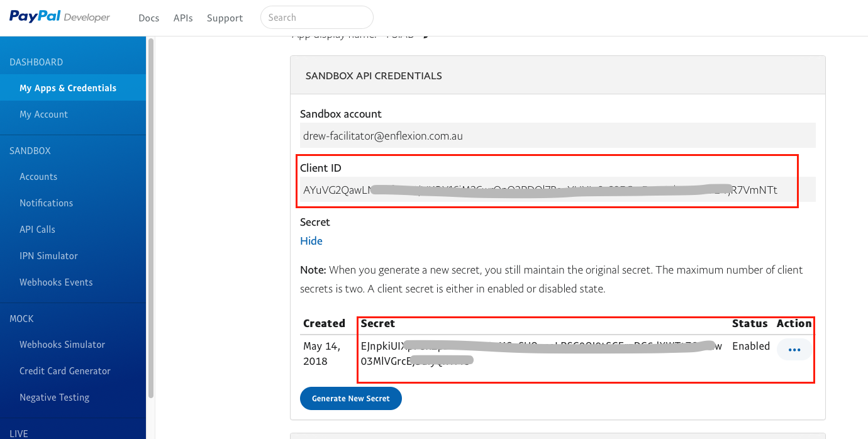Click the Enabled status text
The width and height of the screenshot is (868, 439).
751,346
